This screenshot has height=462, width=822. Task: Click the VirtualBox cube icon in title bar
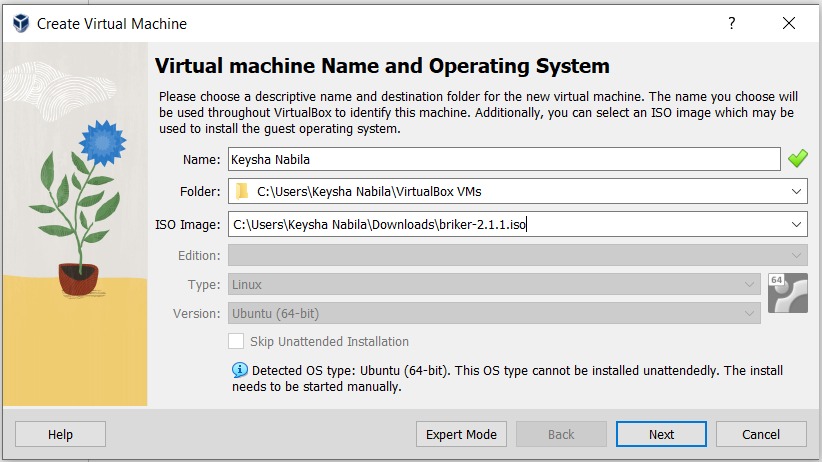click(x=21, y=23)
